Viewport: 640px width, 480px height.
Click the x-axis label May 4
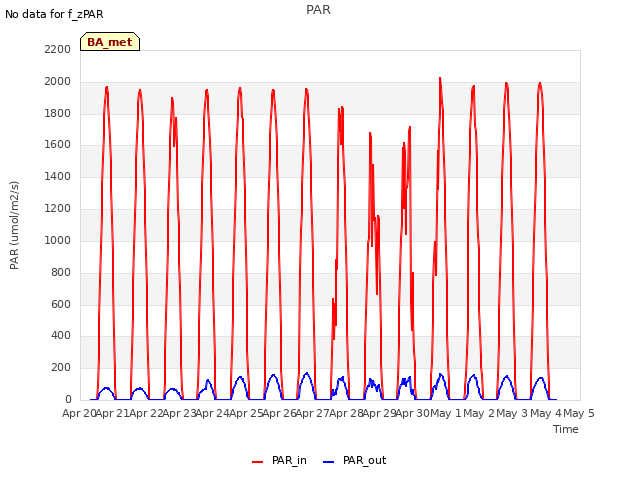pyautogui.click(x=546, y=413)
